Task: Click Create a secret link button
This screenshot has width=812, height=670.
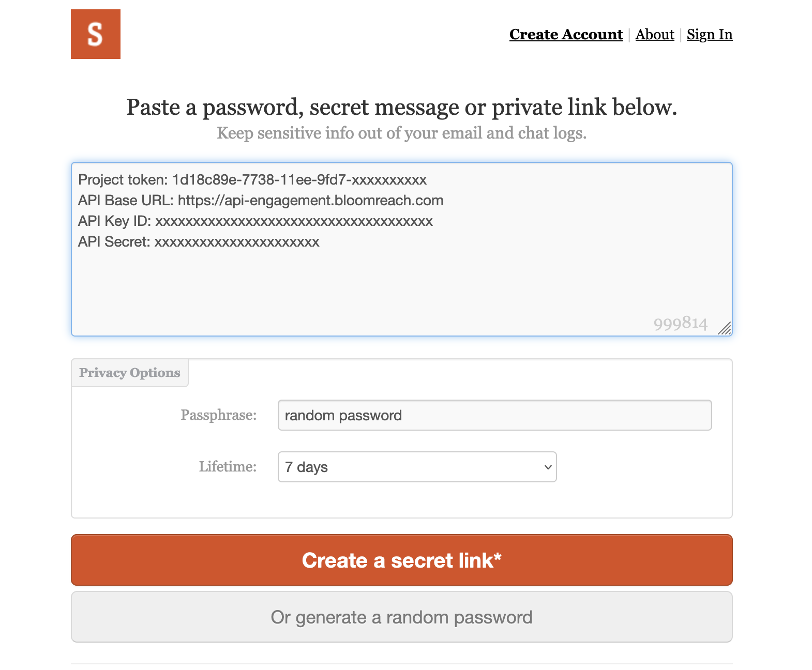Action: point(402,560)
